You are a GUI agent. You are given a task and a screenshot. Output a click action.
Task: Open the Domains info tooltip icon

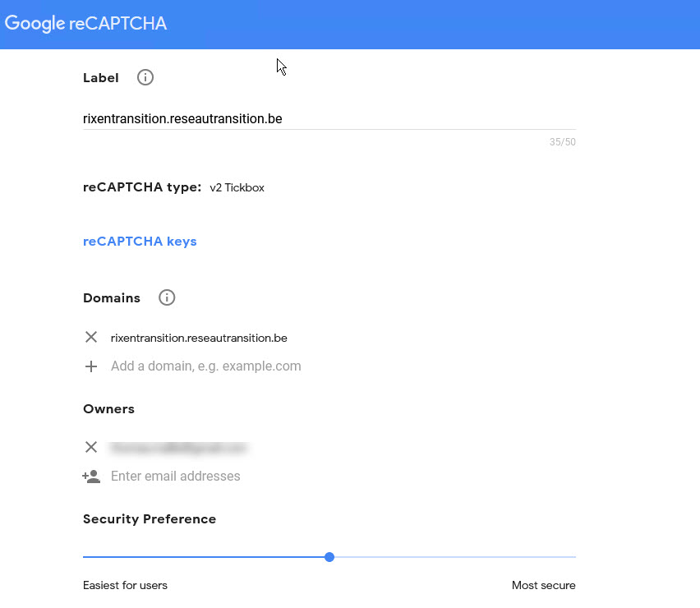[x=167, y=297]
